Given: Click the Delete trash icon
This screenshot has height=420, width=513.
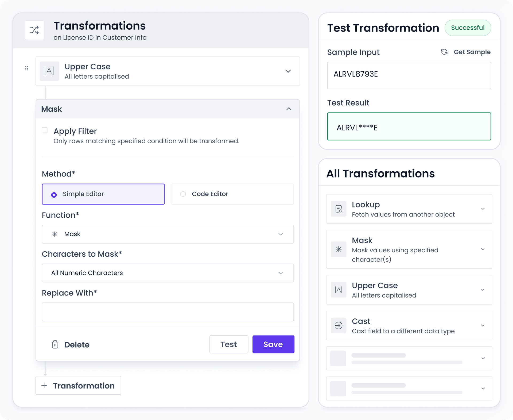Looking at the screenshot, I should point(55,344).
